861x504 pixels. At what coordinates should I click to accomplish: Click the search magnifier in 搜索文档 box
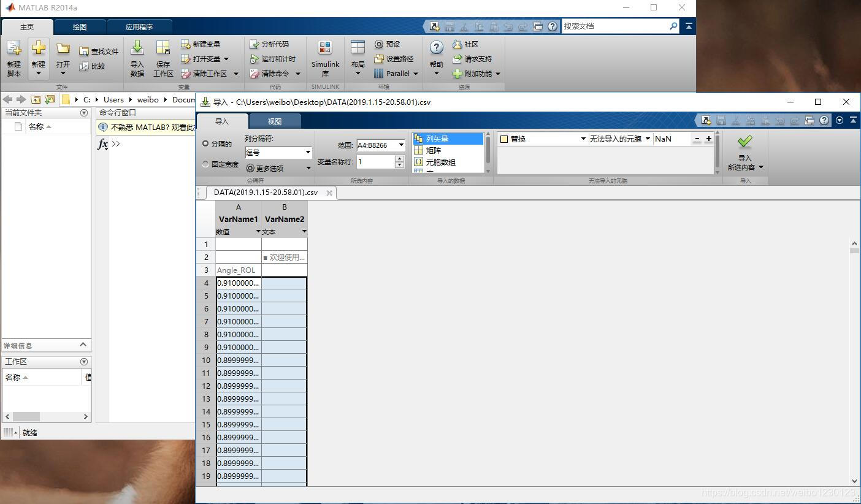[x=673, y=26]
